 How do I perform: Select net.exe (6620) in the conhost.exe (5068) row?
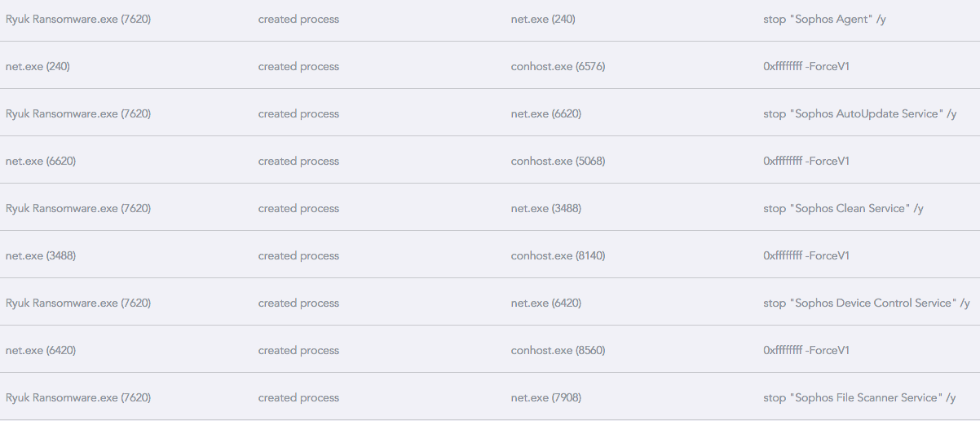(x=41, y=161)
